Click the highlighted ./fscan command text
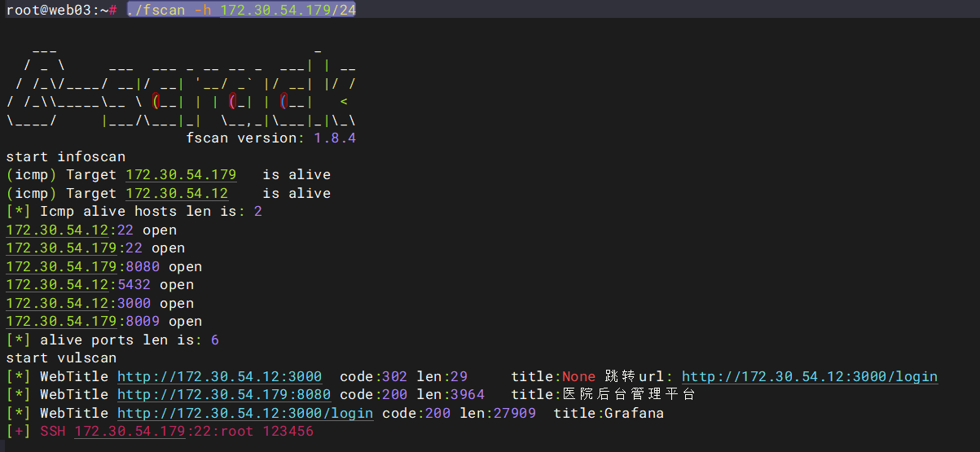The width and height of the screenshot is (980, 452). tap(241, 10)
